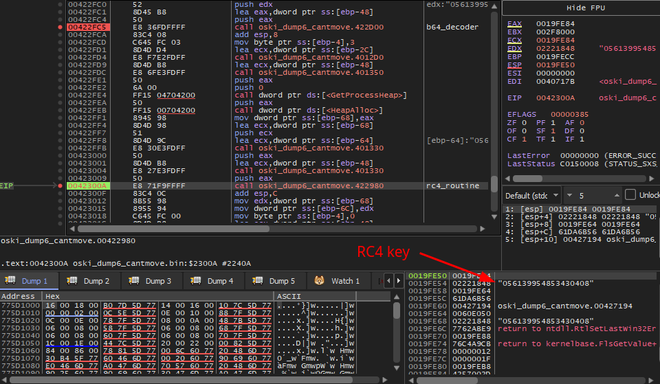Click the right arrow of the registers horizontal scrollbar

[652, 179]
